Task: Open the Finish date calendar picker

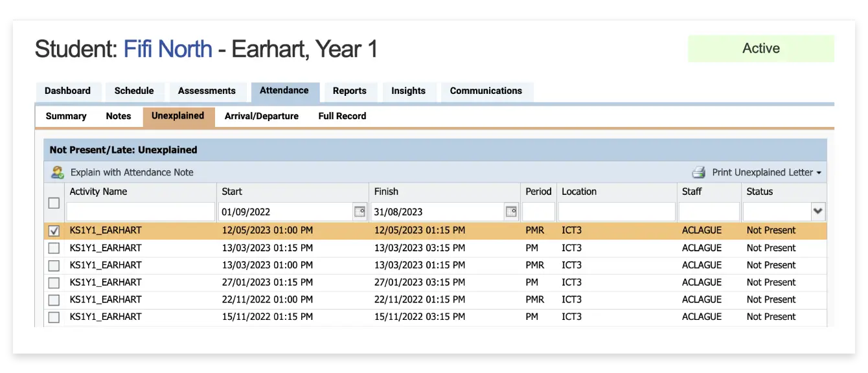Action: pos(511,211)
